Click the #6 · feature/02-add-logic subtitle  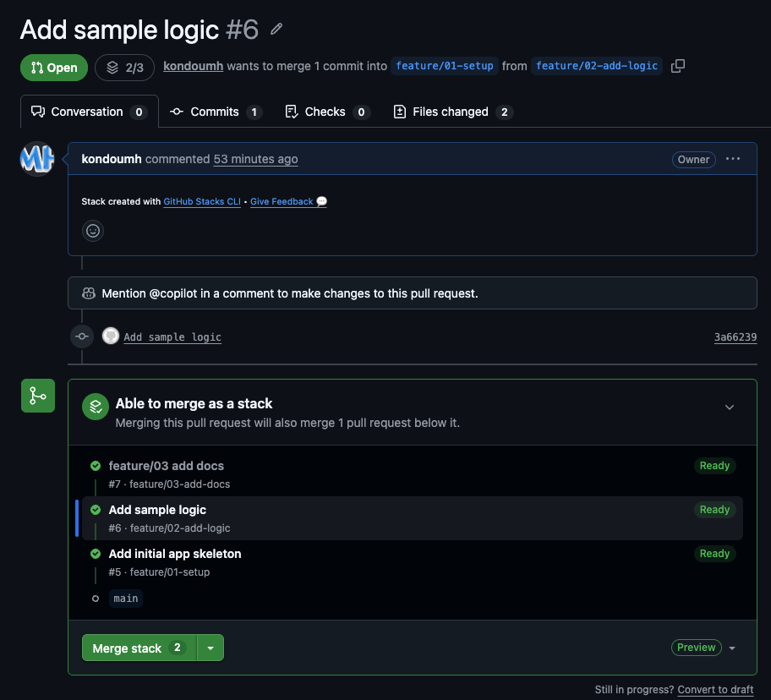(x=169, y=528)
